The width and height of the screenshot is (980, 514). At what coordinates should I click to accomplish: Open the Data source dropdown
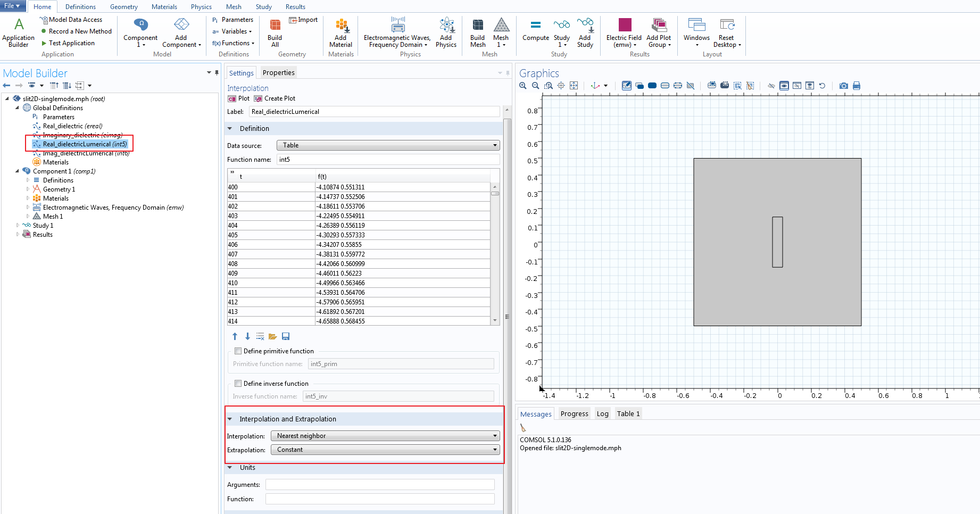click(388, 145)
